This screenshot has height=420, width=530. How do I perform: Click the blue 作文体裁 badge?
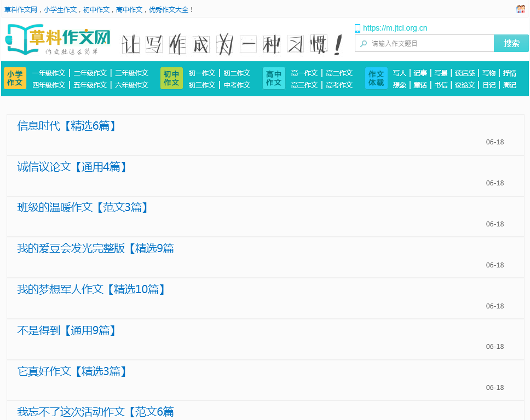(x=376, y=78)
